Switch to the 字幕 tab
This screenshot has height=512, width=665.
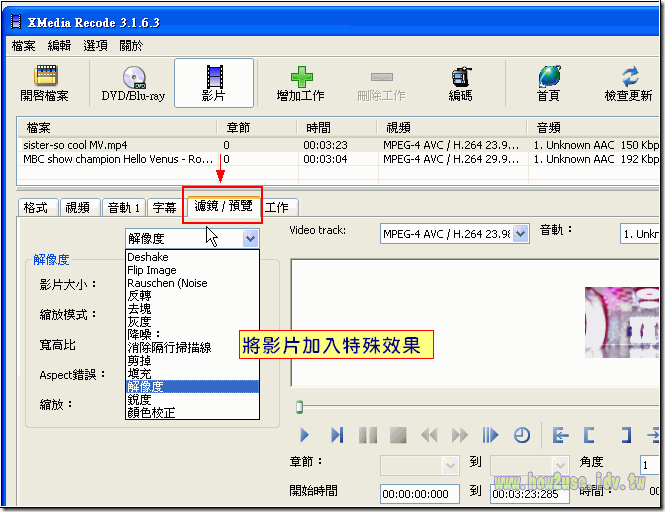point(164,207)
